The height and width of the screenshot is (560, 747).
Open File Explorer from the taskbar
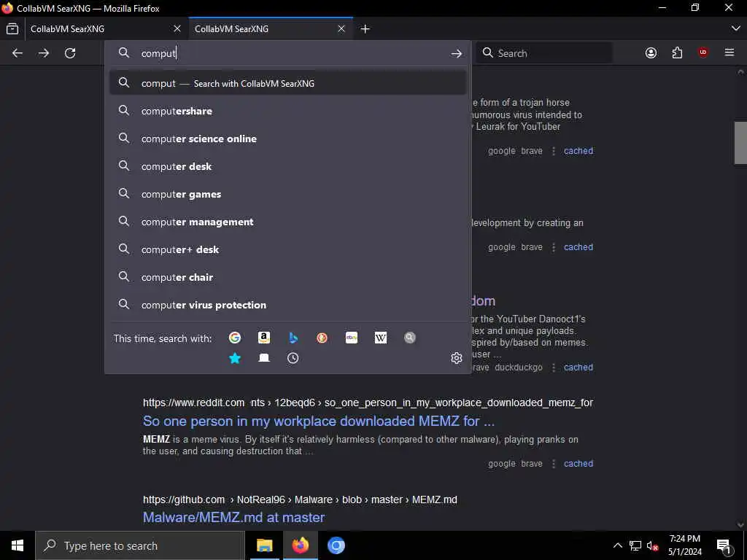coord(264,545)
